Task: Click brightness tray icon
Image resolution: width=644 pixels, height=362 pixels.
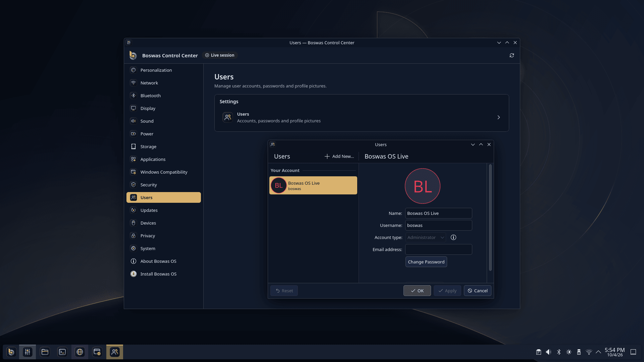Action: click(569, 352)
